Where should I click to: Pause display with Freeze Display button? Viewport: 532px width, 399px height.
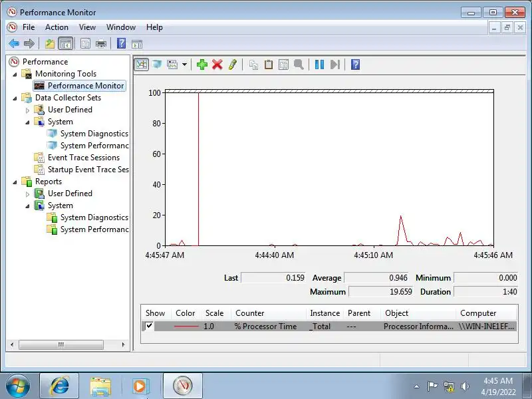(x=319, y=64)
